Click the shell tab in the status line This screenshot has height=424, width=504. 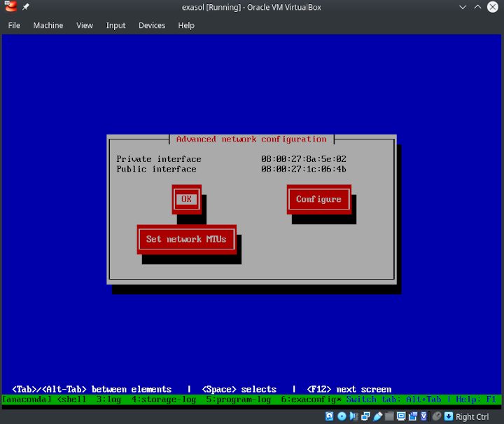pyautogui.click(x=71, y=399)
